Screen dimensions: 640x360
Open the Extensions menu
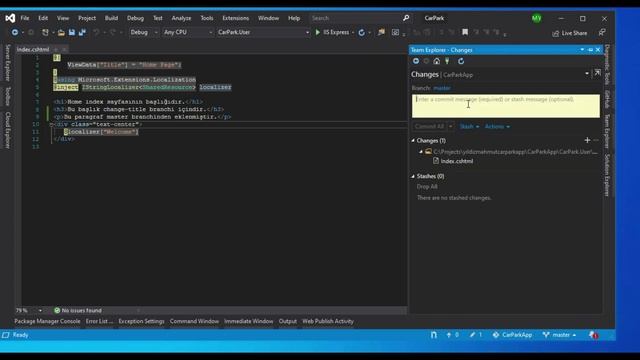[x=236, y=18]
